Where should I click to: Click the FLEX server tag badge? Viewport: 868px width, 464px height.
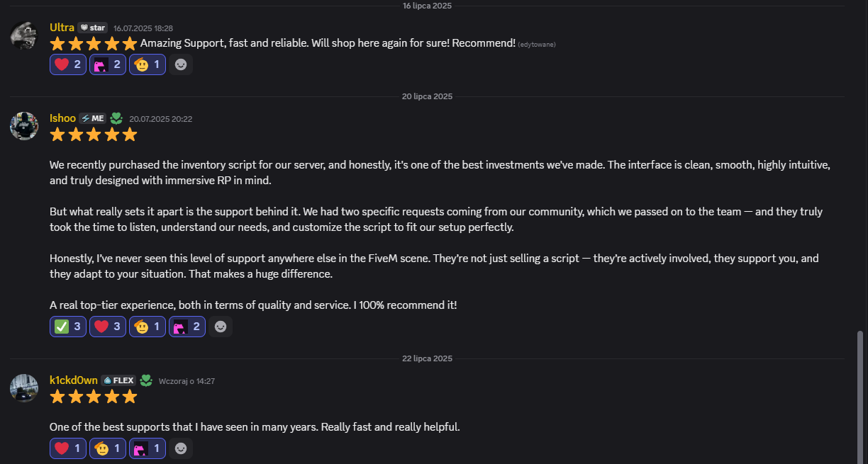(118, 380)
